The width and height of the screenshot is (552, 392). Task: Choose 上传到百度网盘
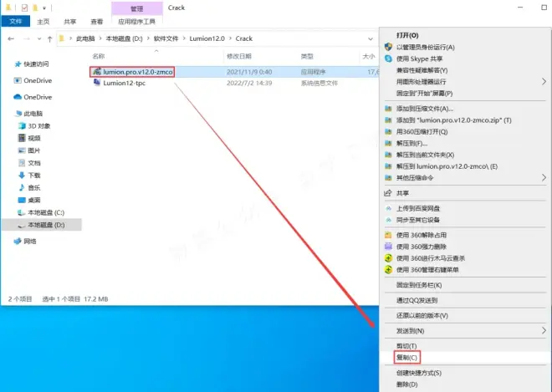418,209
